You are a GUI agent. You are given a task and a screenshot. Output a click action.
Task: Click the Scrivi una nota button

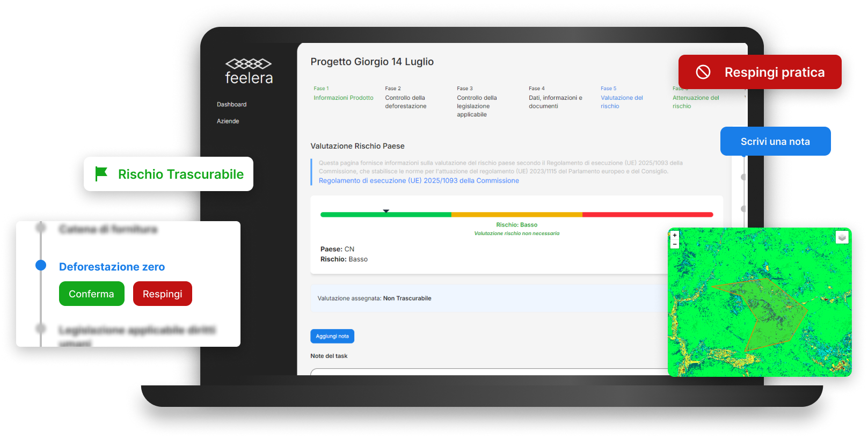[775, 141]
